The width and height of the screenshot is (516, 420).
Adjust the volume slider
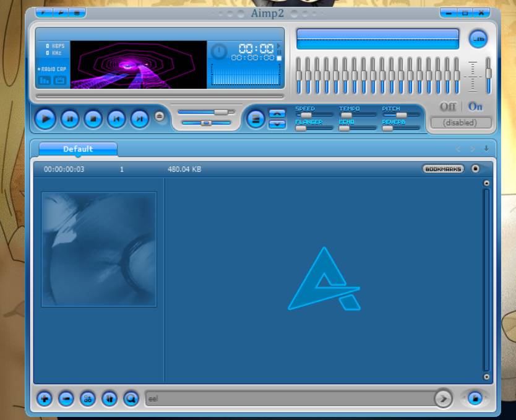click(206, 112)
